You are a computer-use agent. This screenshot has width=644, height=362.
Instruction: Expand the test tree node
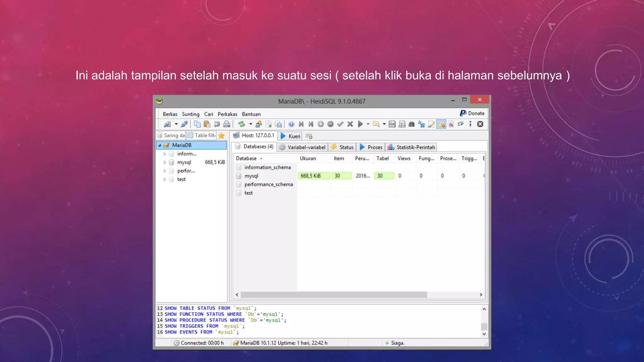pos(164,179)
